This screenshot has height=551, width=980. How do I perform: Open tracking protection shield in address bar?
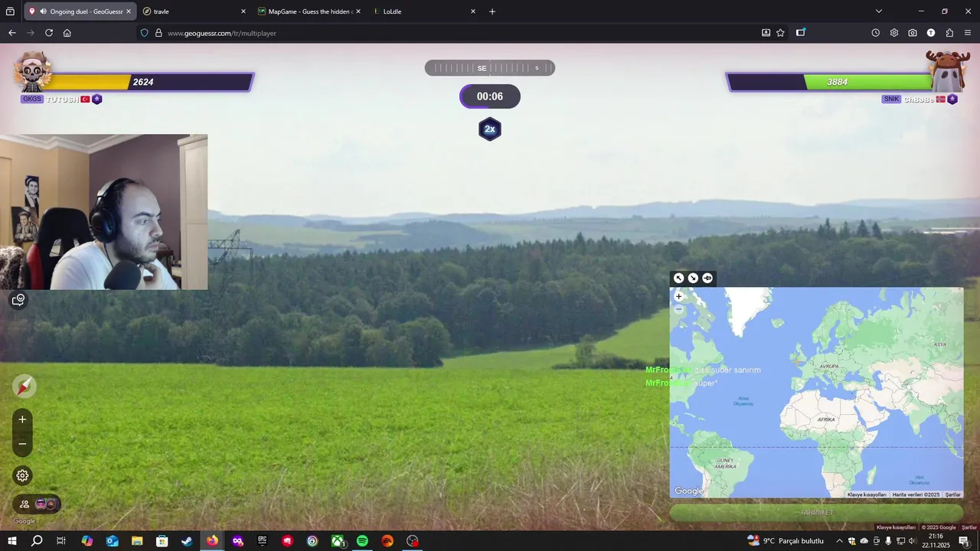(x=144, y=33)
